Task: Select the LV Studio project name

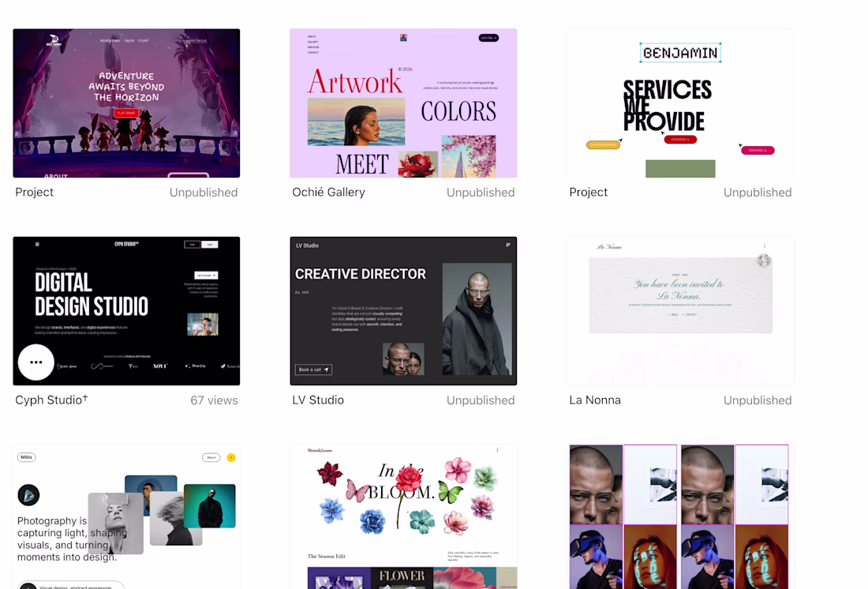Action: [318, 400]
